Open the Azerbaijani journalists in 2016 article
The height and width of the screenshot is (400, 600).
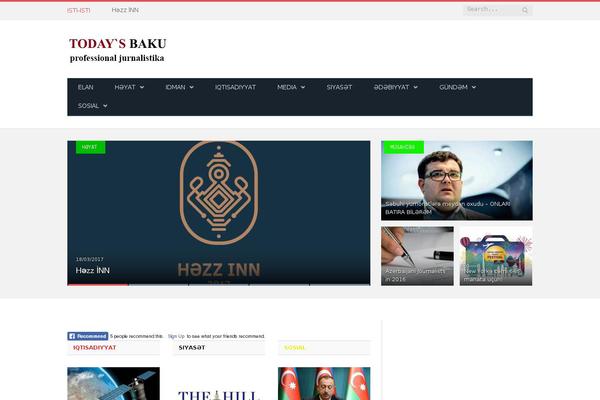417,256
